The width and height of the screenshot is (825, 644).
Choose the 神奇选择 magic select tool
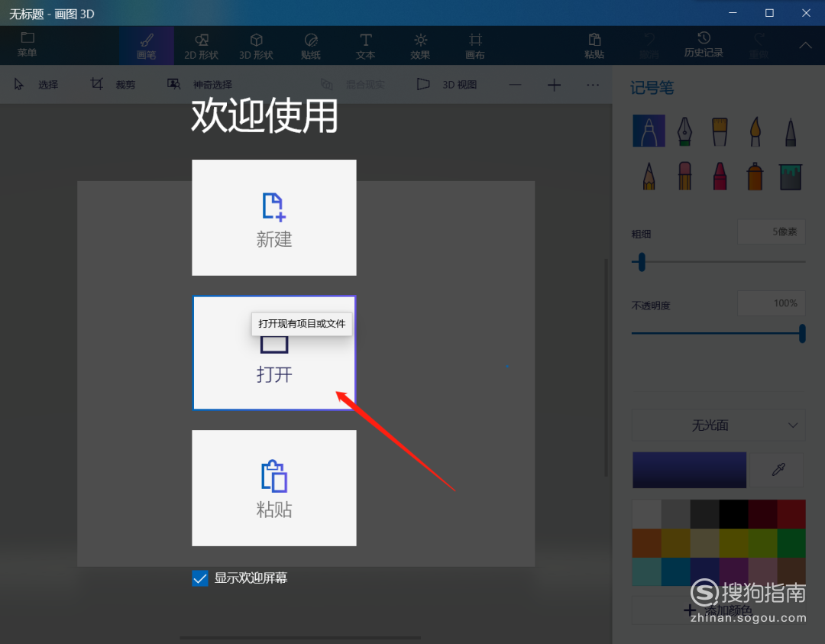(x=199, y=84)
